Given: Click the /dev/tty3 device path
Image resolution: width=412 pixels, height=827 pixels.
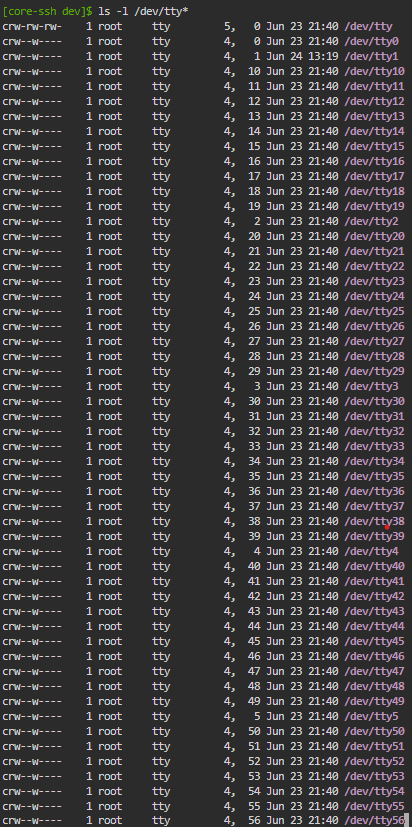Looking at the screenshot, I should click(371, 387).
